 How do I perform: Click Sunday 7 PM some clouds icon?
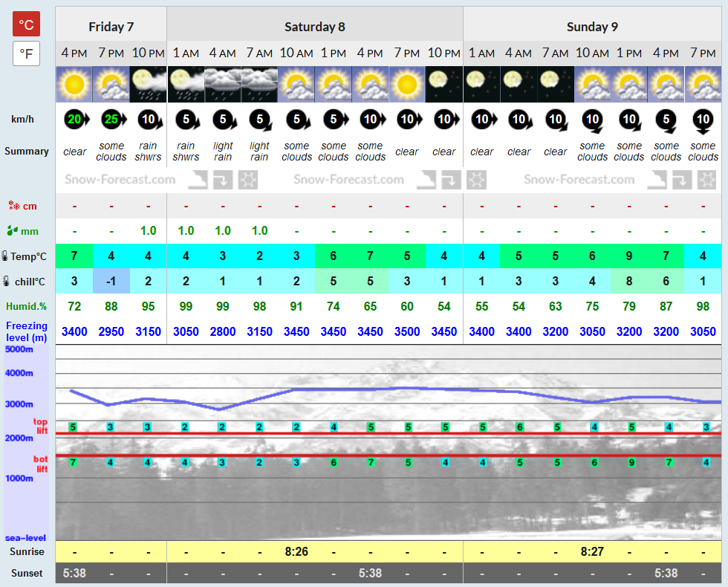[703, 84]
